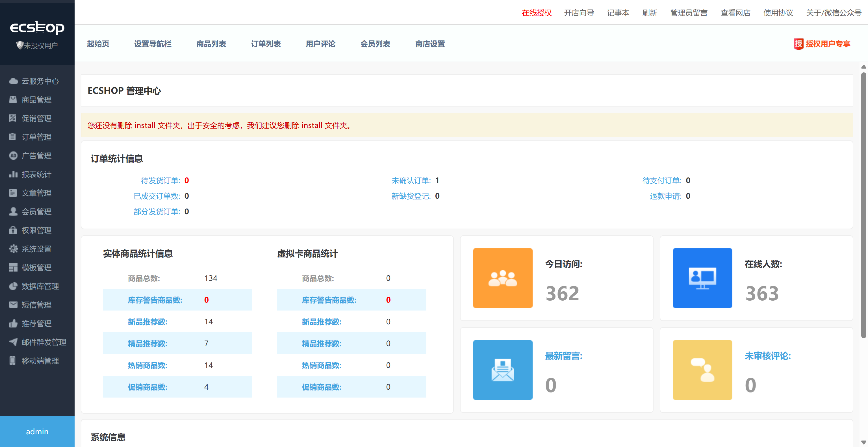The image size is (868, 447).
Task: Click 刷新 to refresh
Action: 650,13
